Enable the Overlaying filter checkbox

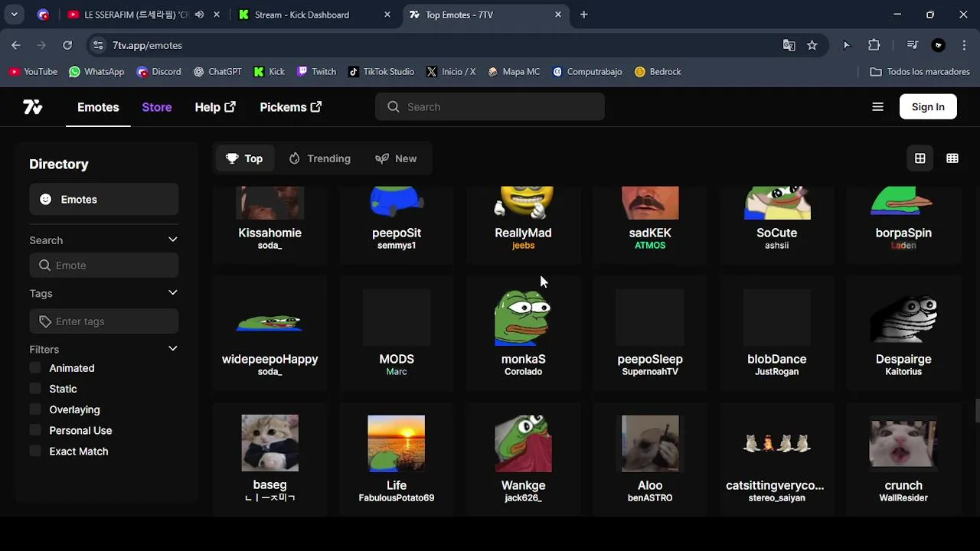tap(35, 409)
